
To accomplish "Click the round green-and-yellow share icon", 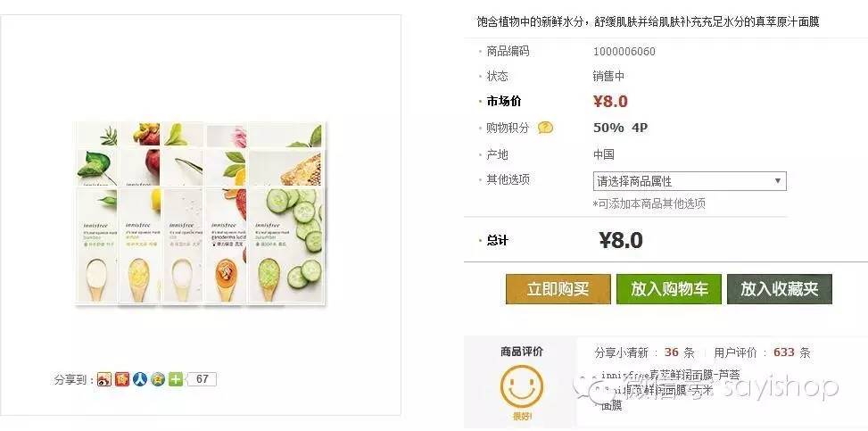I will point(158,379).
